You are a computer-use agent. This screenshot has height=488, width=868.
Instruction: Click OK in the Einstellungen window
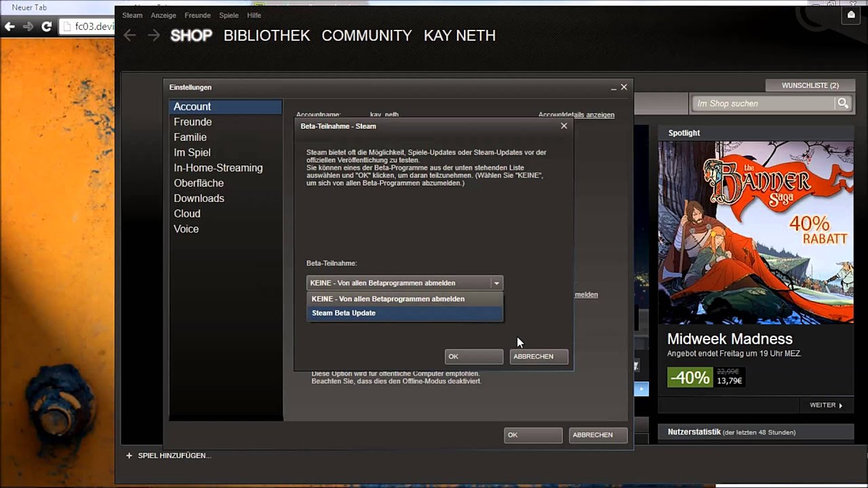pos(533,435)
